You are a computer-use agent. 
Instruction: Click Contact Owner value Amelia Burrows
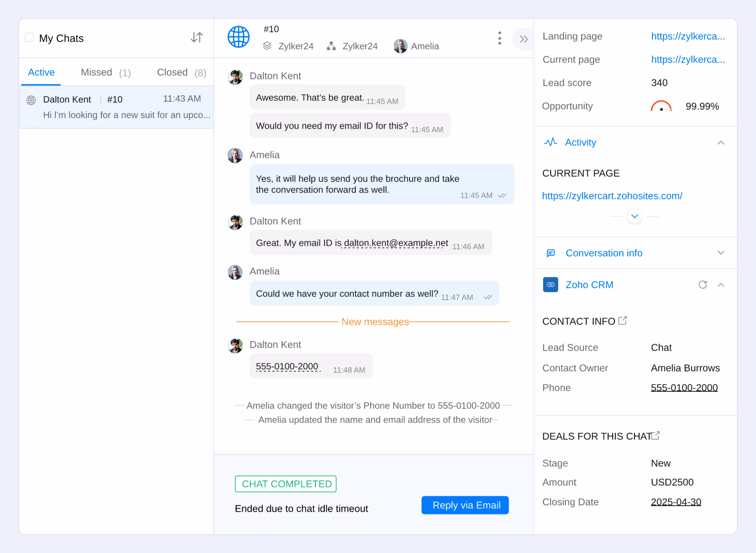[685, 368]
